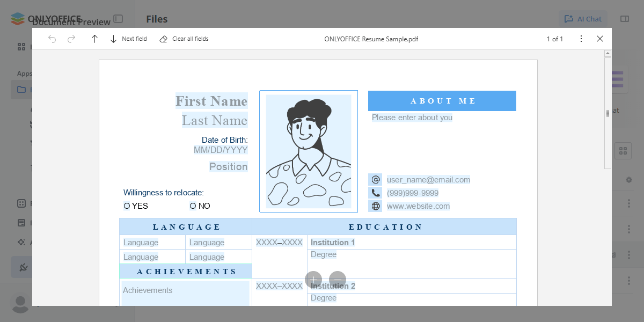Click the EDUCATION section header

click(384, 226)
